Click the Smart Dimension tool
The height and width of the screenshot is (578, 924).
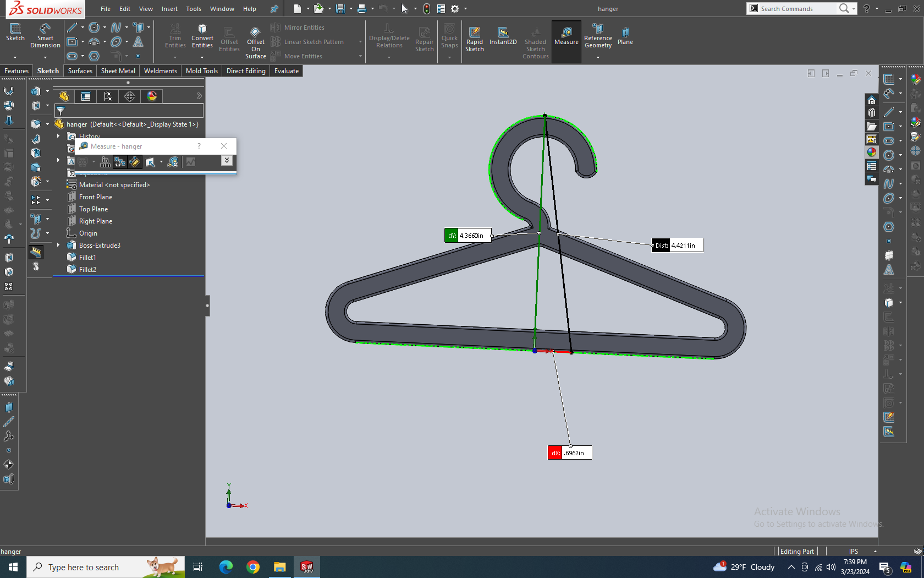pos(45,36)
